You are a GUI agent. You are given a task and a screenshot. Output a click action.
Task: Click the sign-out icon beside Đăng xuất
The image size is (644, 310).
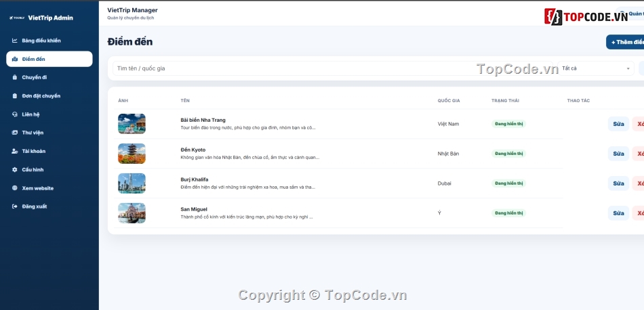(x=15, y=206)
